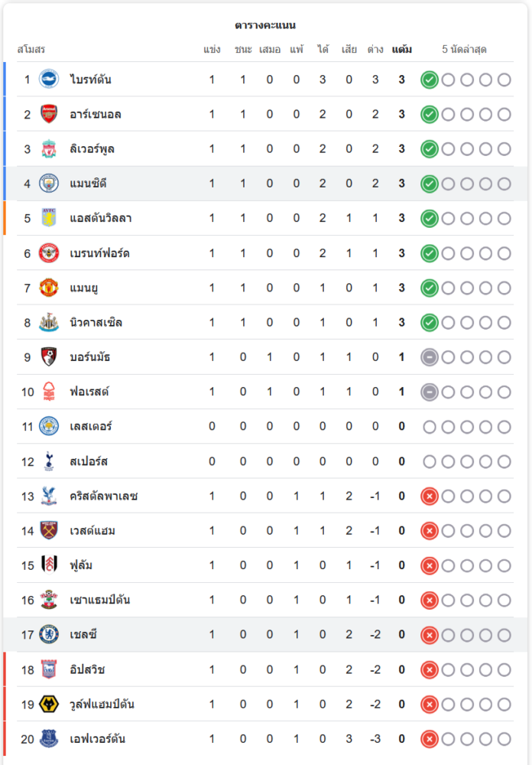
Task: Click the Manchester United crest
Action: [x=49, y=288]
